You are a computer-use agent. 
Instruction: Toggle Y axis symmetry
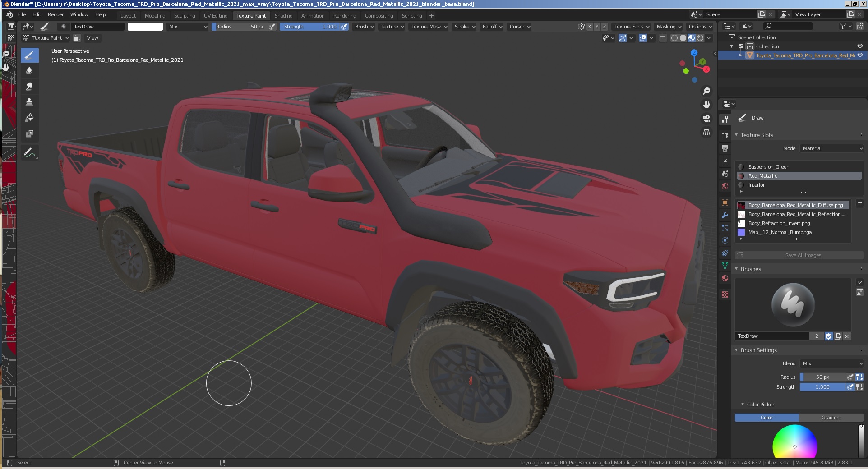597,27
